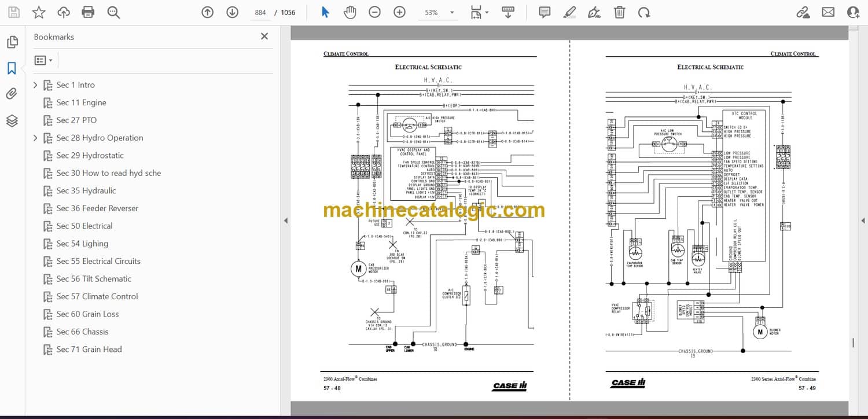Open Sec 60 Grain Loss bookmark
The width and height of the screenshot is (868, 419).
coord(87,314)
